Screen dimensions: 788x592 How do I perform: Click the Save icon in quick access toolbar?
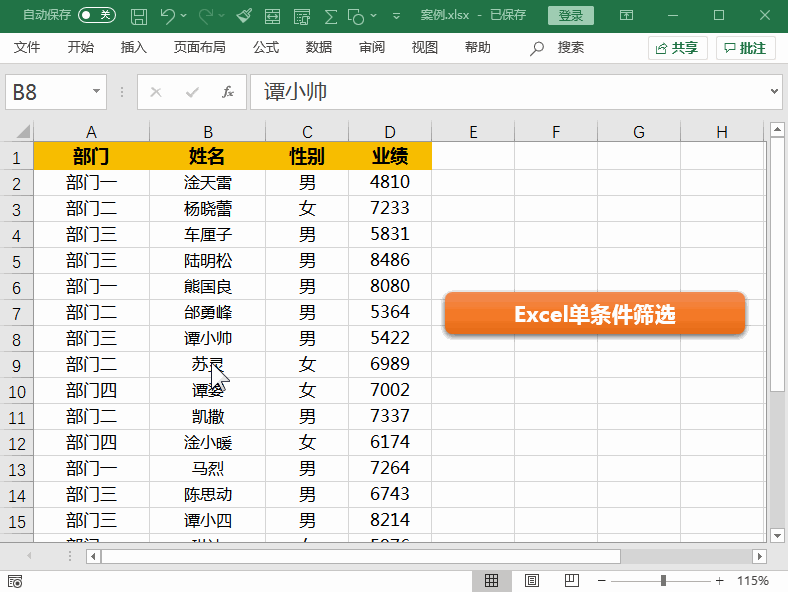tap(139, 16)
